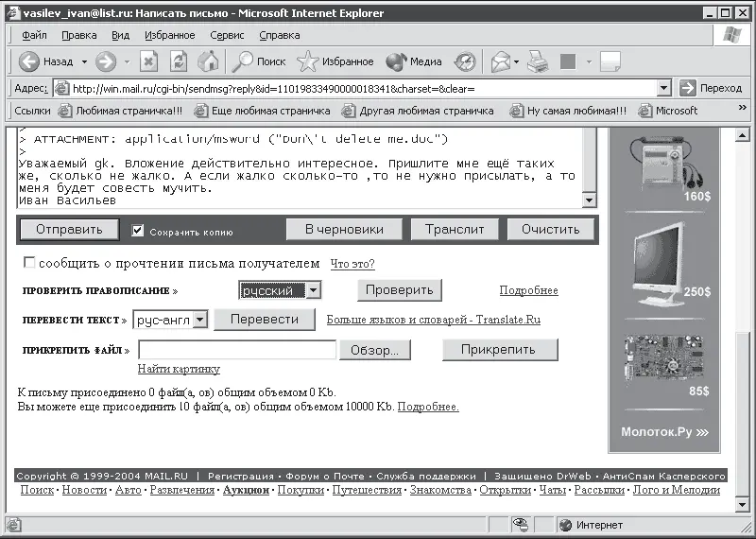Go back with the Назад button
The height and width of the screenshot is (539, 756).
click(x=45, y=61)
